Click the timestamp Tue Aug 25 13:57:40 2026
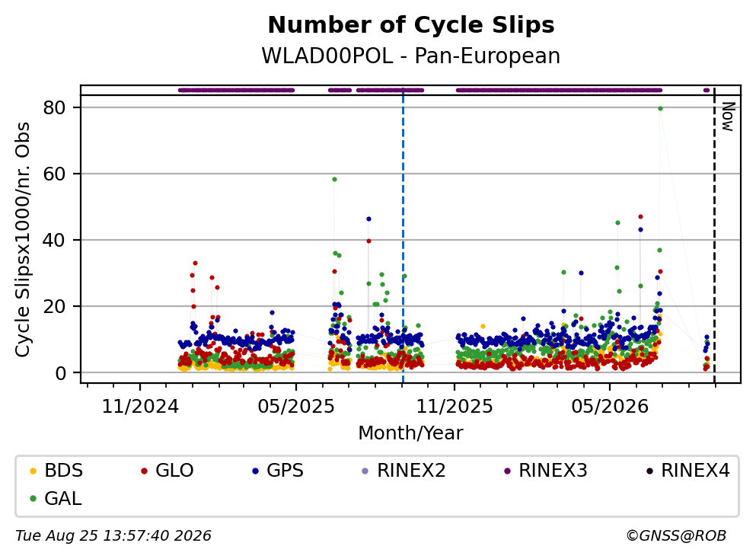 [x=113, y=536]
